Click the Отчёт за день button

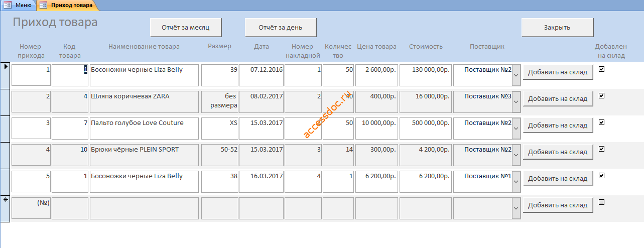tap(281, 28)
